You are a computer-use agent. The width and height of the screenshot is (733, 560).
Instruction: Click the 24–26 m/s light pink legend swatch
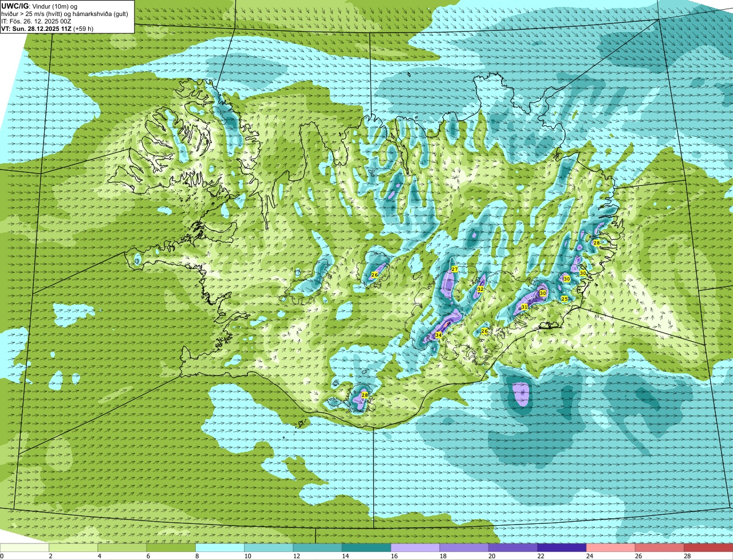tap(611, 548)
